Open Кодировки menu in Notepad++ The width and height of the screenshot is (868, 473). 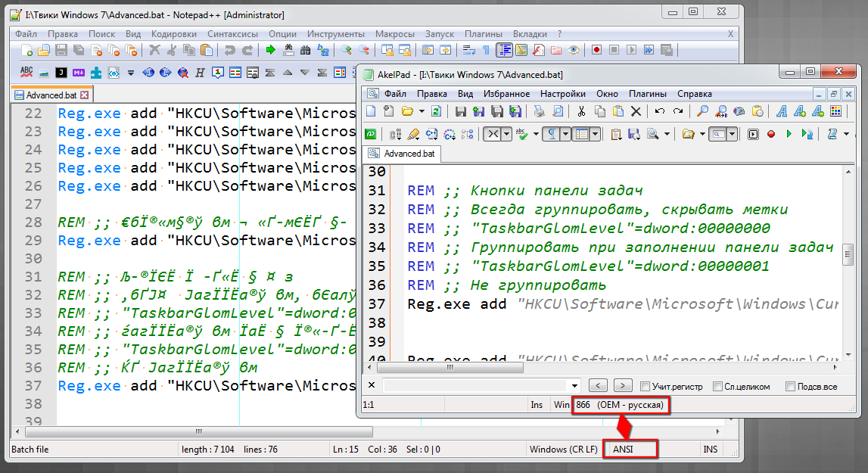pos(174,34)
